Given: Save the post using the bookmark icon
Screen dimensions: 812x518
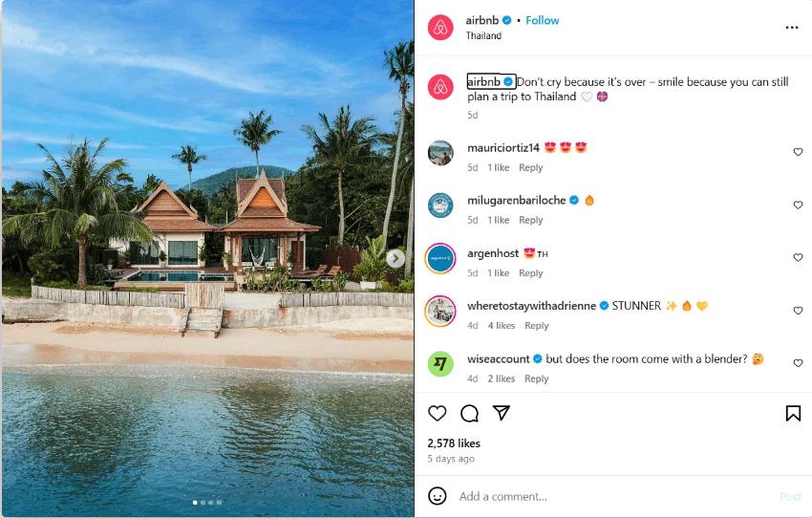Looking at the screenshot, I should (x=793, y=413).
